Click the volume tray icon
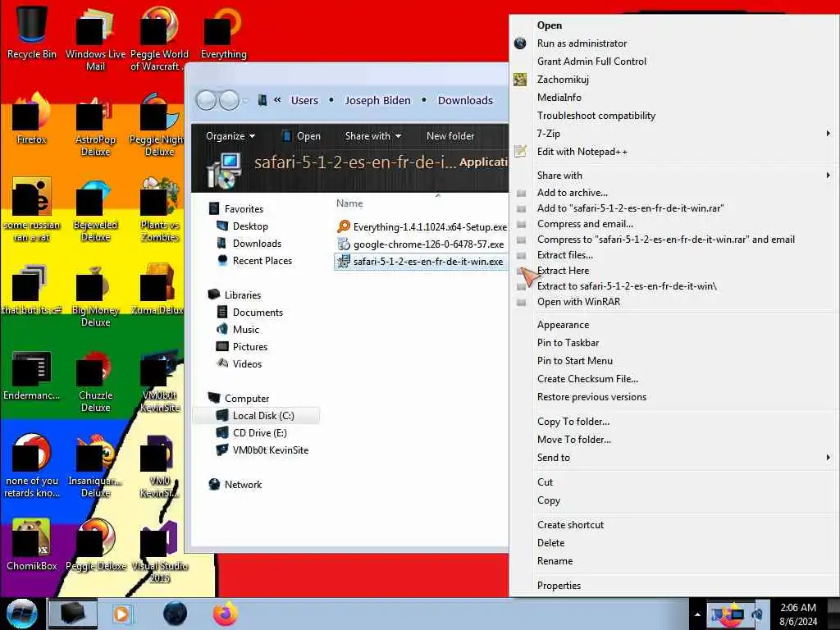 (757, 614)
